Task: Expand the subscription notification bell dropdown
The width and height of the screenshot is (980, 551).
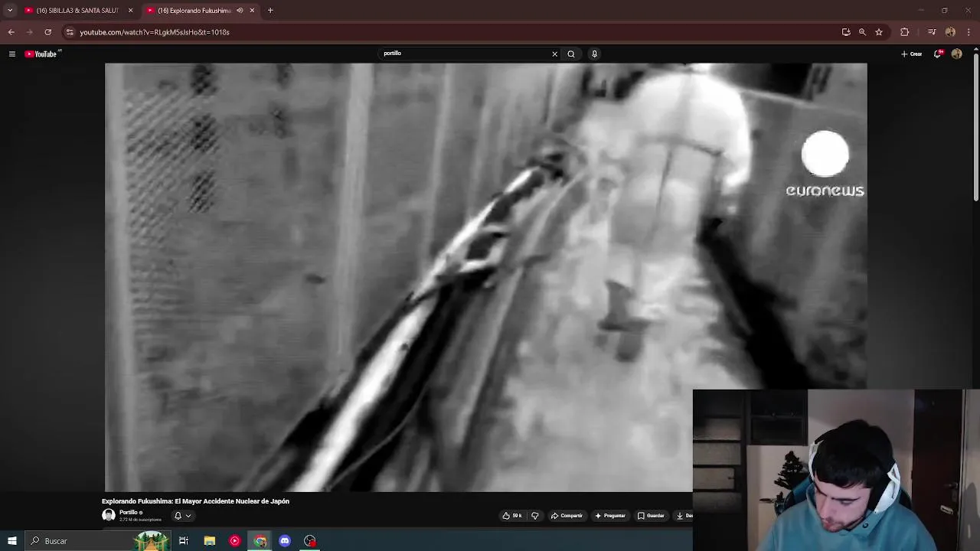Action: [182, 516]
